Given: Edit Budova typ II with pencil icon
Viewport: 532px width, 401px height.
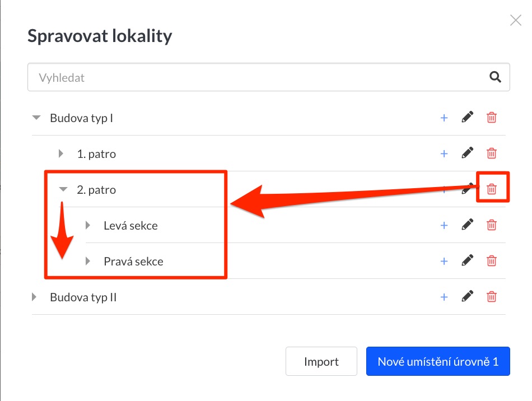Looking at the screenshot, I should (467, 296).
